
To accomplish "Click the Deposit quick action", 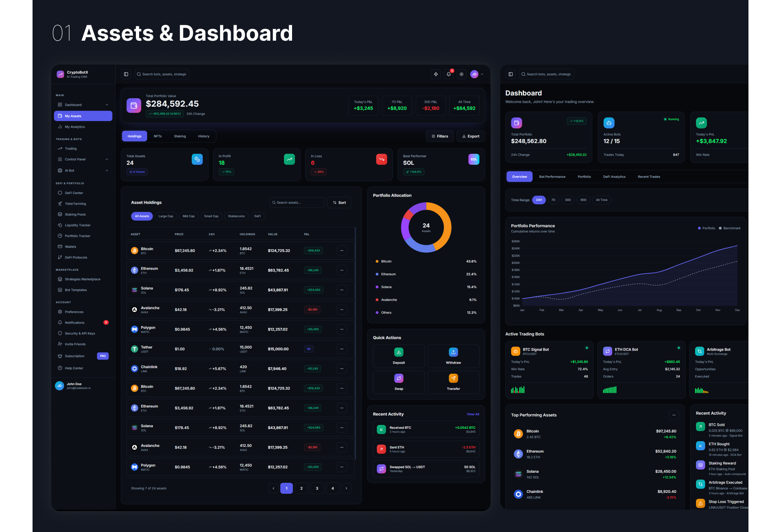I will coord(399,356).
